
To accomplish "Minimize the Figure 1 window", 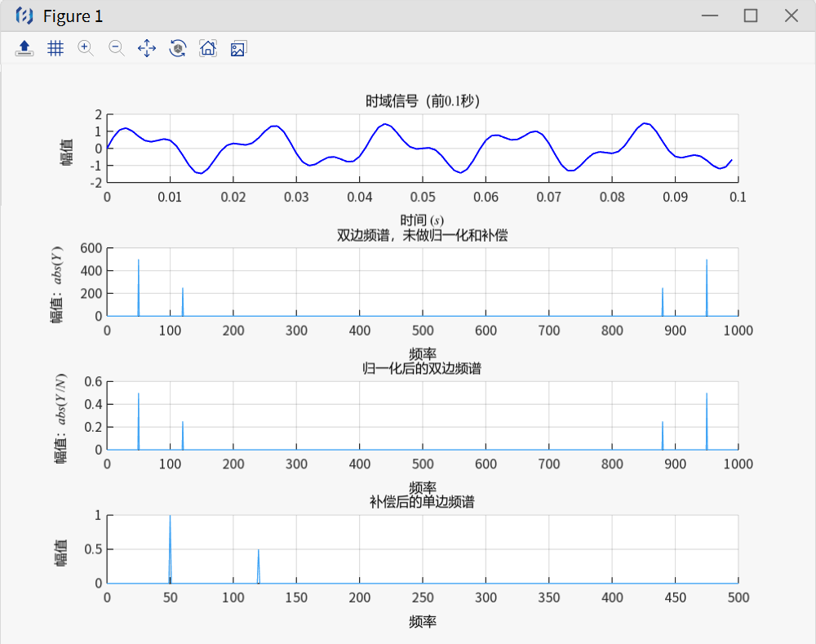I will tap(709, 16).
